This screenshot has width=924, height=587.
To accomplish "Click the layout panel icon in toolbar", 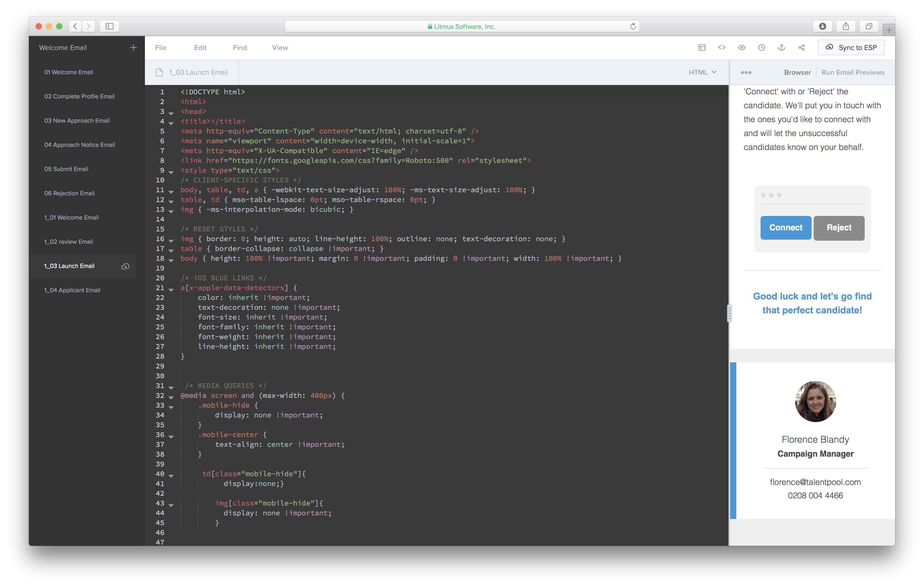I will pyautogui.click(x=702, y=48).
